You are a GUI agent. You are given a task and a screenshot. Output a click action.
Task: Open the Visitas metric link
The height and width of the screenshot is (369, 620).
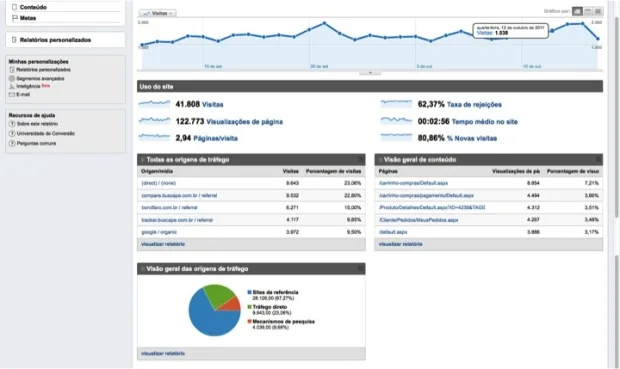pos(213,105)
